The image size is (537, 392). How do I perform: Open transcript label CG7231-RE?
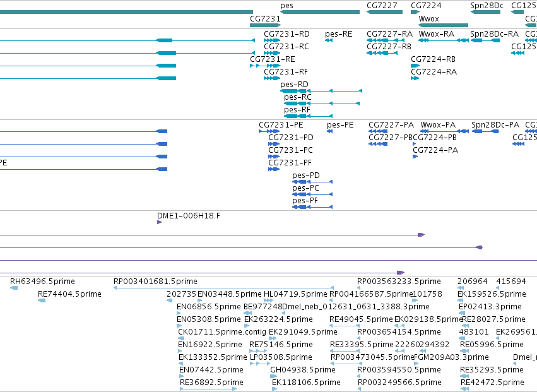pos(272,59)
